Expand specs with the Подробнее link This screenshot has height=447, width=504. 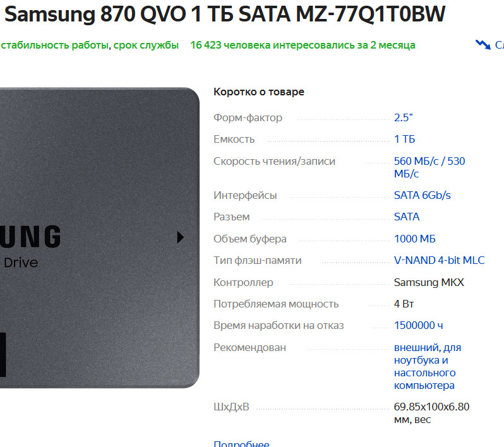coord(241,443)
